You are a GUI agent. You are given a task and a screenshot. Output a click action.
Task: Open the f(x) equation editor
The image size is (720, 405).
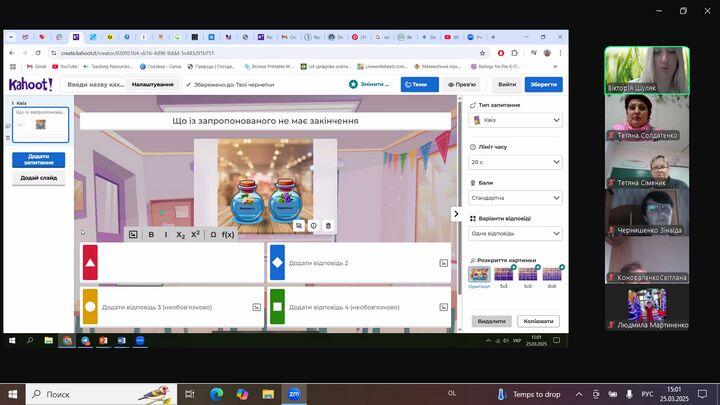(228, 235)
